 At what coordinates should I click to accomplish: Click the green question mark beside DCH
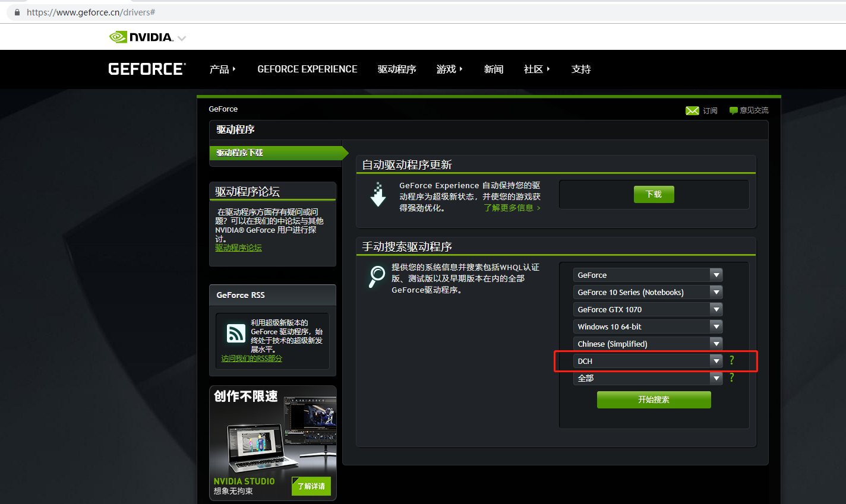point(731,360)
